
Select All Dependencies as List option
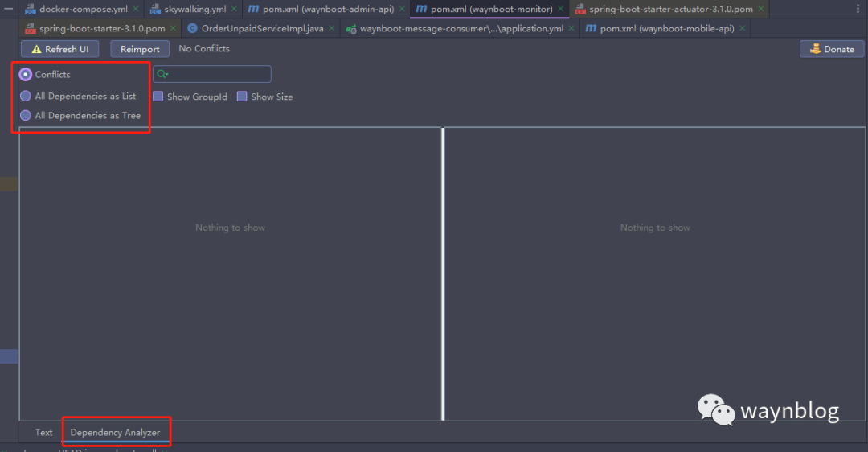tap(26, 96)
